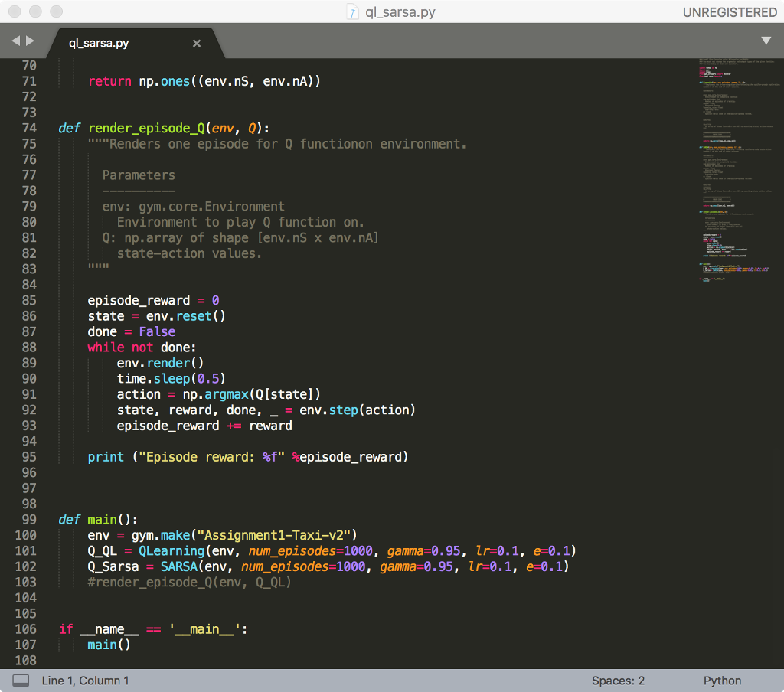Click 'env.render()' call
Viewport: 784px width, 692px height.
coord(160,363)
